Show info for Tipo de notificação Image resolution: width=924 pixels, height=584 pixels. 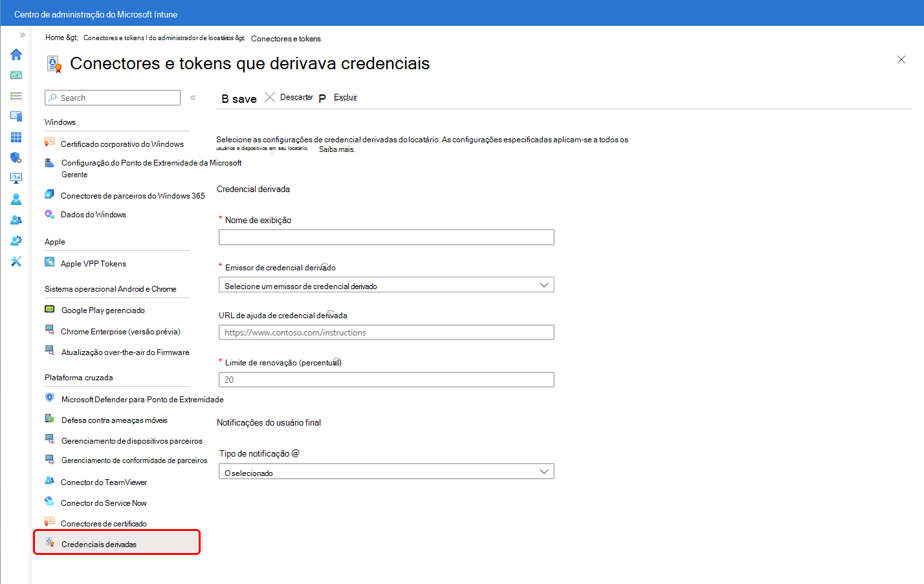(x=296, y=453)
